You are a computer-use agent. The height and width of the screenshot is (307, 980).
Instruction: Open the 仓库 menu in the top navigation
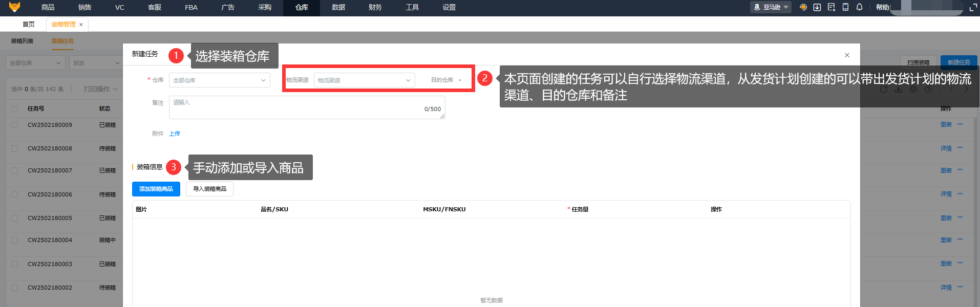point(302,7)
